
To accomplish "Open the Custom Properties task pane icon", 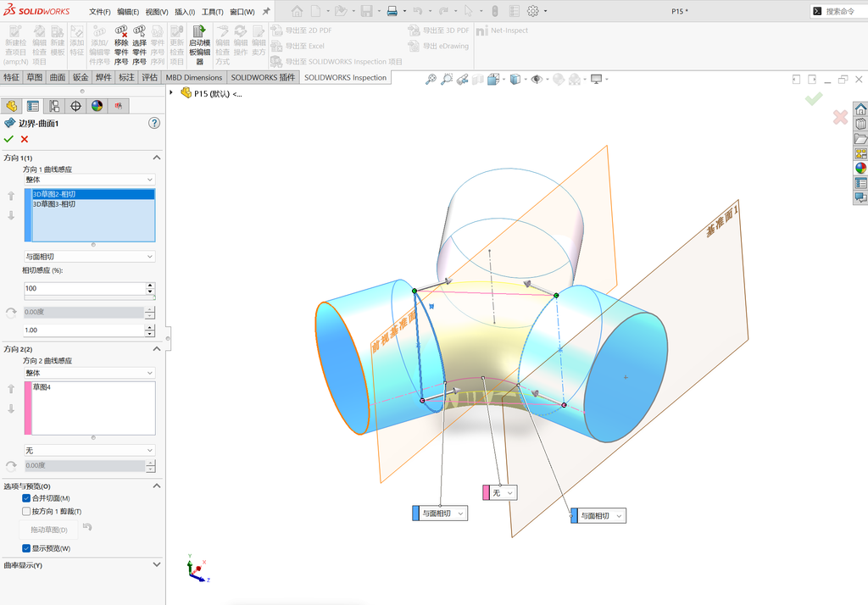I will [x=860, y=183].
